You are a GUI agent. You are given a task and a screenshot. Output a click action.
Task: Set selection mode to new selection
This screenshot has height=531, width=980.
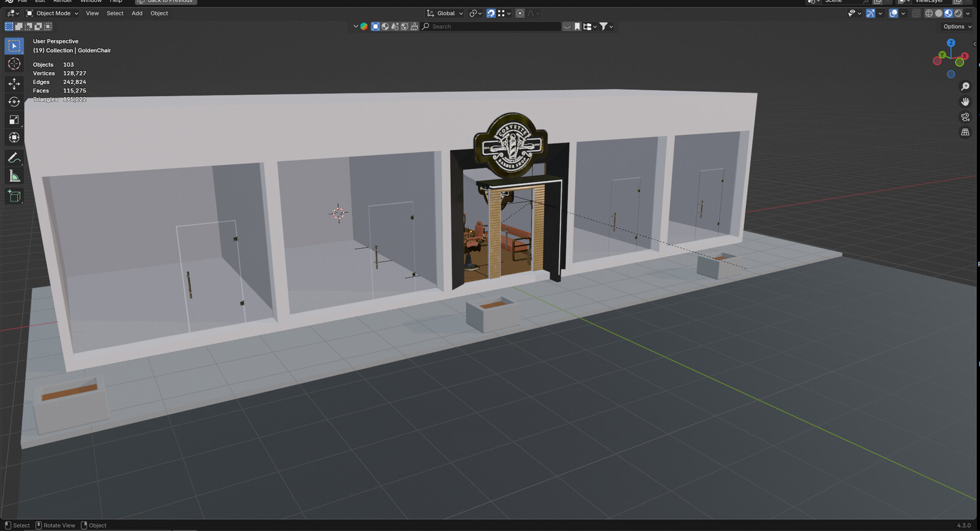pos(9,26)
